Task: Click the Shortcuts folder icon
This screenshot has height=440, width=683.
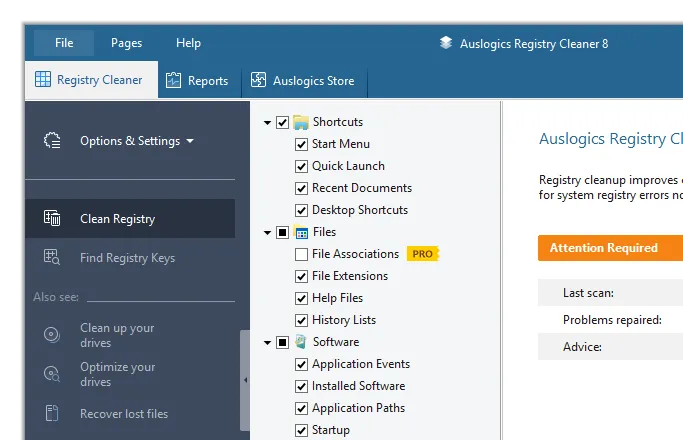Action: (x=301, y=122)
